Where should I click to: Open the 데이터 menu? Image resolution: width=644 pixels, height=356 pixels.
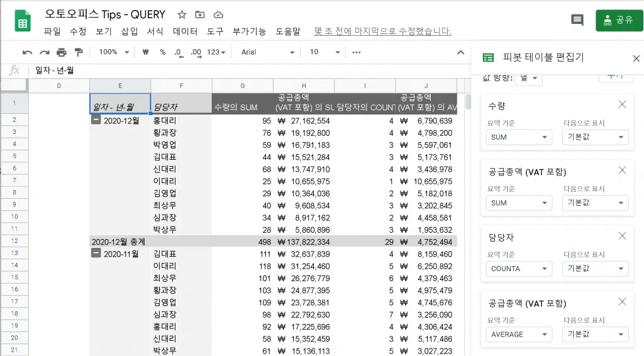pyautogui.click(x=185, y=31)
